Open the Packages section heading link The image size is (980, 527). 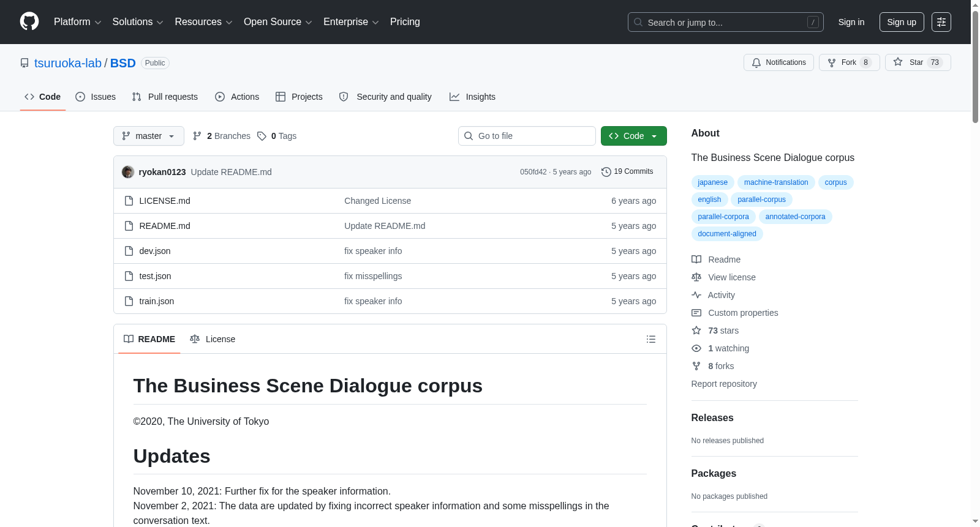pyautogui.click(x=714, y=473)
